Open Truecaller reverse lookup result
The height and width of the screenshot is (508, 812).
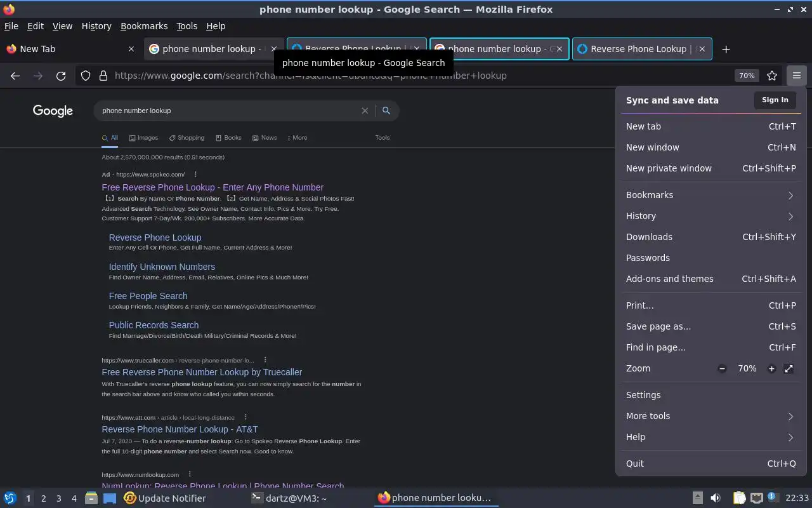pyautogui.click(x=202, y=372)
